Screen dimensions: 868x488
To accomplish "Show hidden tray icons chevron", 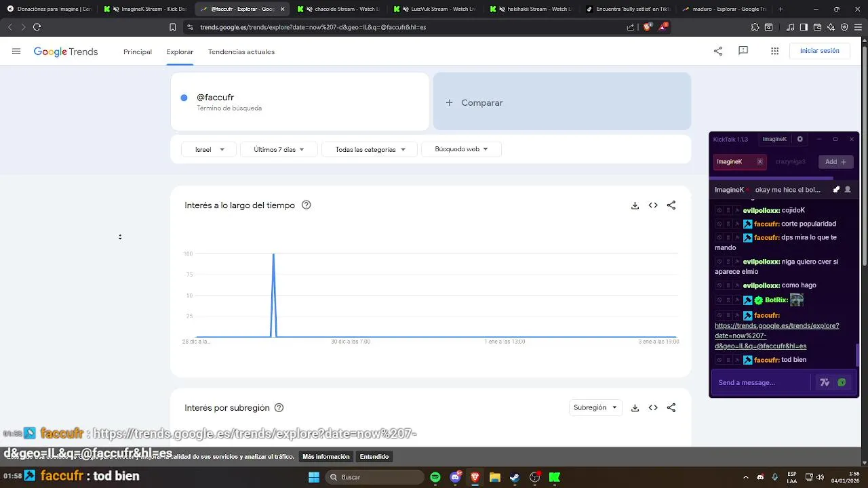I will pos(746,477).
